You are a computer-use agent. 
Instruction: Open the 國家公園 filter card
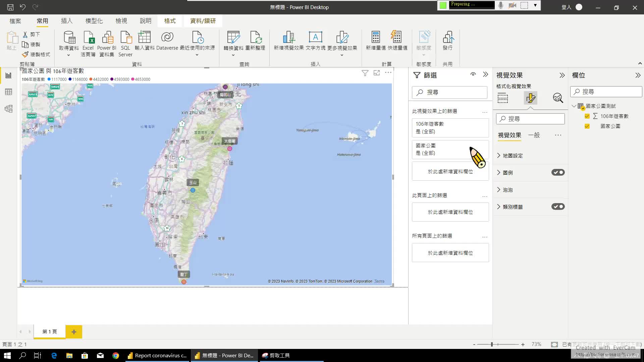pyautogui.click(x=450, y=149)
